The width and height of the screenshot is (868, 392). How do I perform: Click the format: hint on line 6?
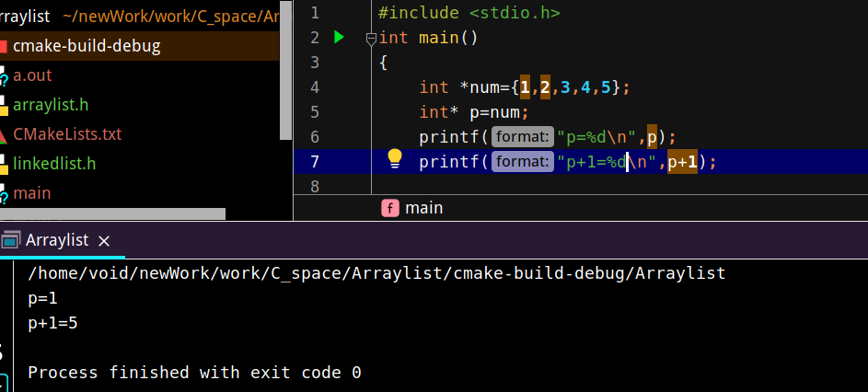(522, 137)
